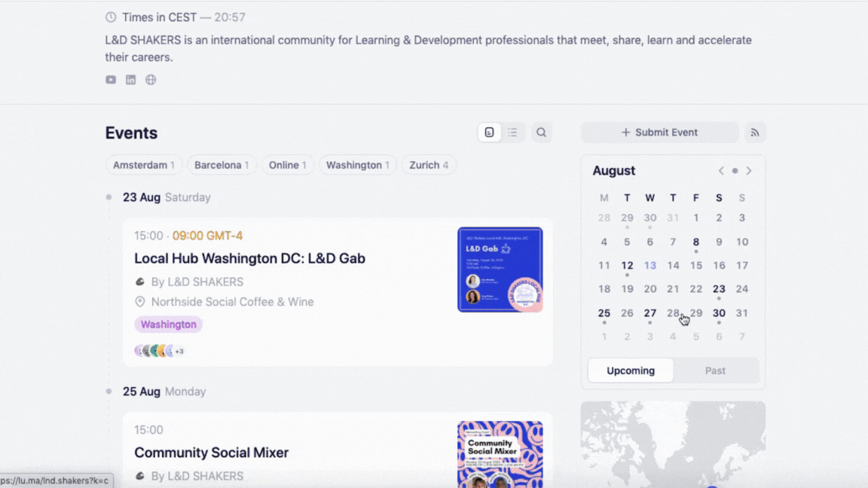Click the clock icon beside Times in CEST
The height and width of the screenshot is (488, 868).
coord(111,17)
